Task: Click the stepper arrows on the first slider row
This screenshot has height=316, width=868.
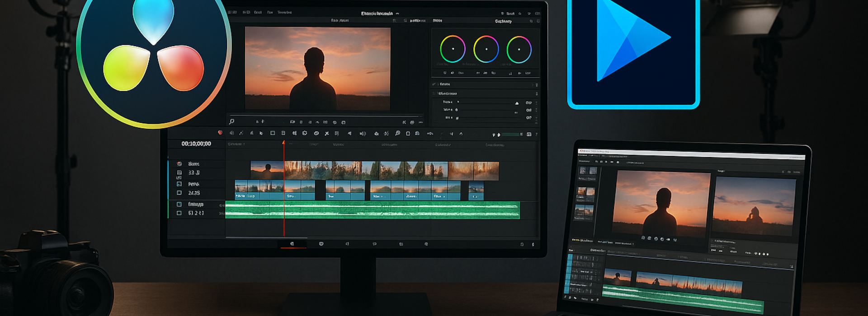Action: pyautogui.click(x=536, y=102)
